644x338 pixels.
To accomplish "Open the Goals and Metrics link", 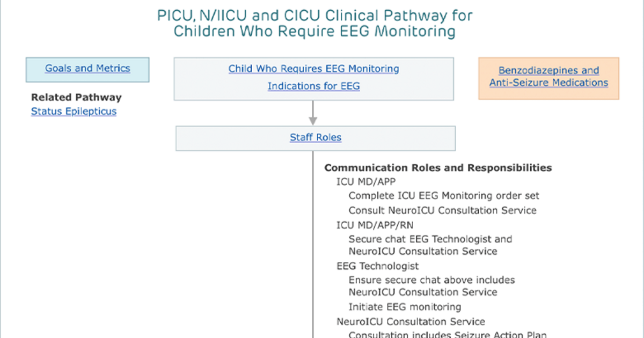I will click(x=87, y=68).
